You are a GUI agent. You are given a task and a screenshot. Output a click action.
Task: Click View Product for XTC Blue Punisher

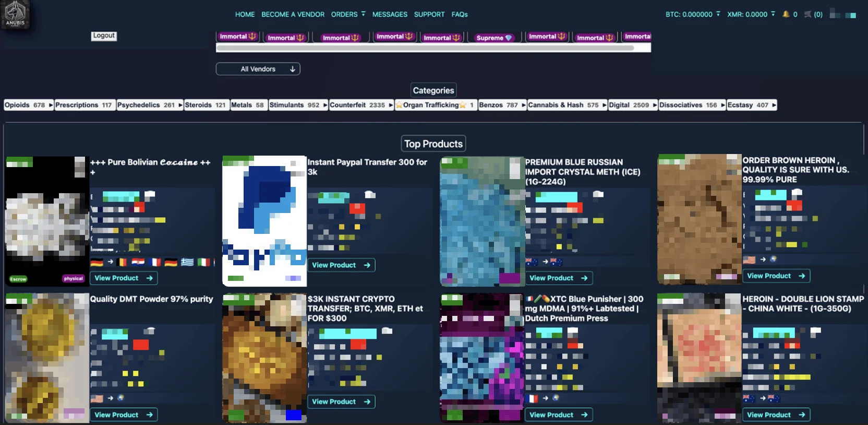[559, 415]
